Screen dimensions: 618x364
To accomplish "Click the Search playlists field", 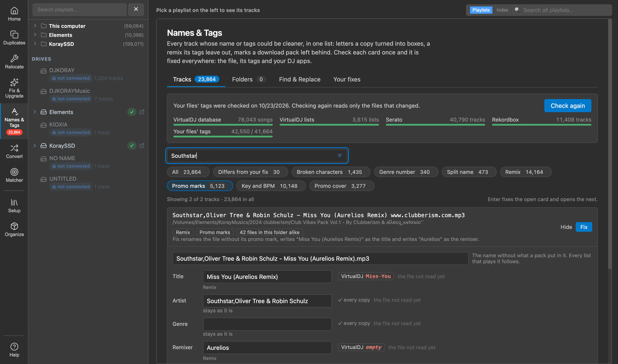I will click(x=80, y=9).
